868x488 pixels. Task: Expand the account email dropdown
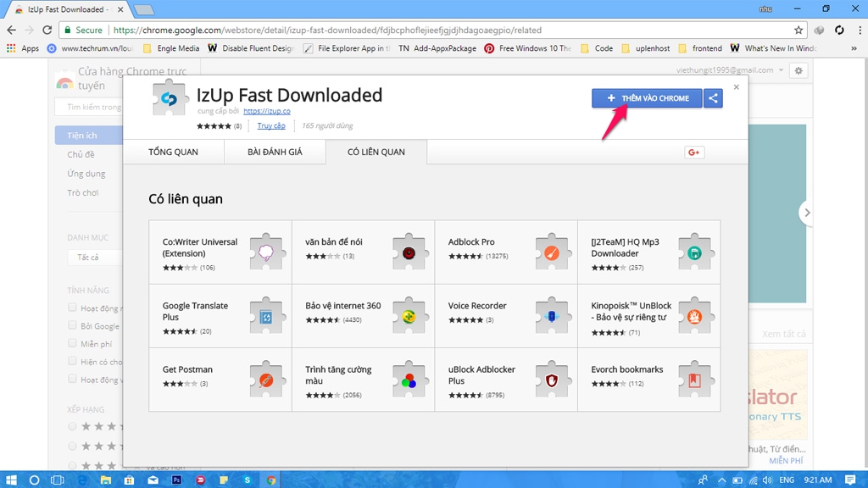pyautogui.click(x=781, y=70)
